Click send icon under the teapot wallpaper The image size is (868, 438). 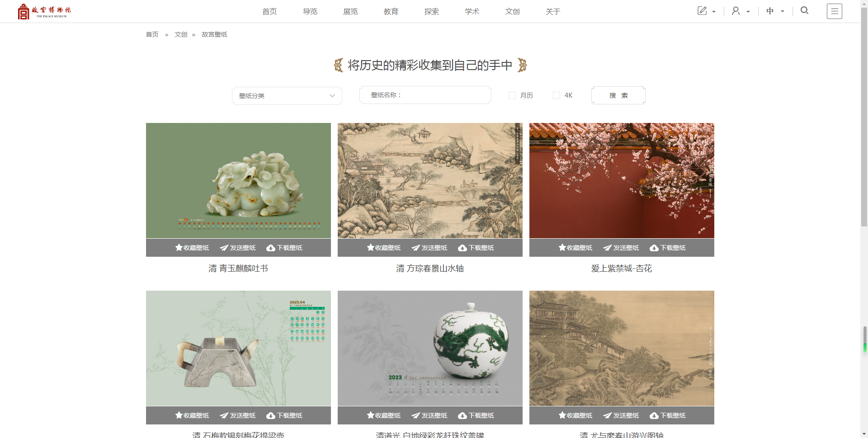(x=224, y=415)
